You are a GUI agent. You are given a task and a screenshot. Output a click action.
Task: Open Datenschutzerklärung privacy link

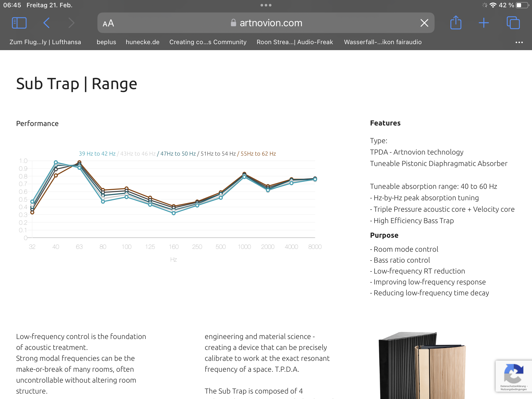tap(513, 386)
